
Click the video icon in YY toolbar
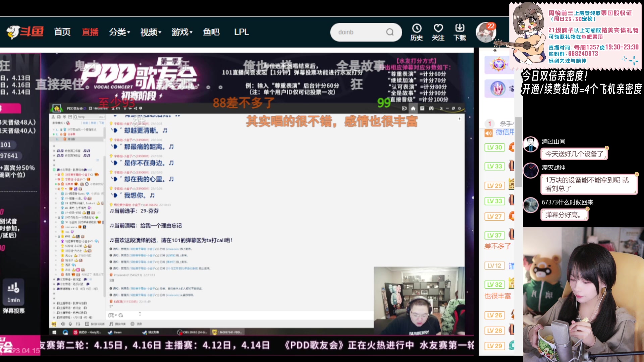[x=404, y=108]
